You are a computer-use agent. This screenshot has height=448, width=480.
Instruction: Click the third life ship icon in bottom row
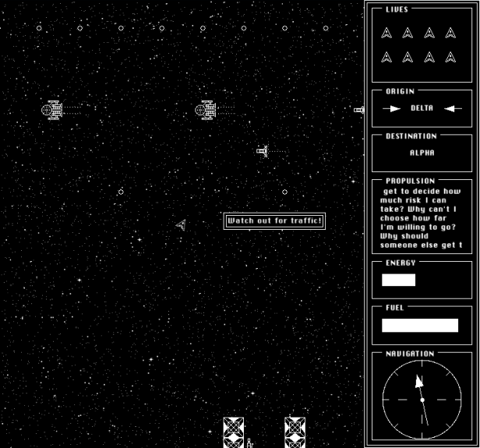pos(429,57)
